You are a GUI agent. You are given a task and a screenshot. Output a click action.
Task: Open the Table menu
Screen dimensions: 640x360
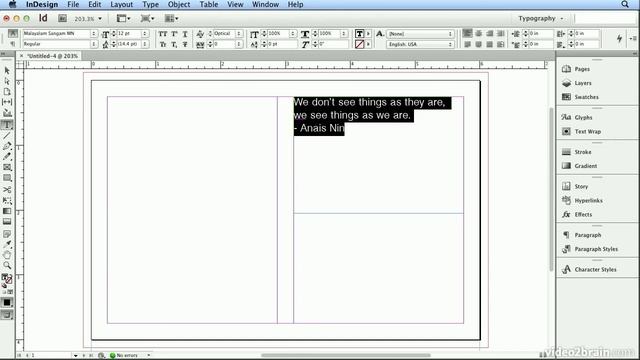(209, 4)
